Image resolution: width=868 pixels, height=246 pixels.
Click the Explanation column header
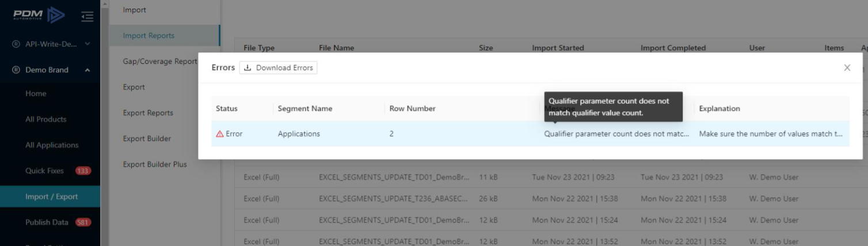[719, 109]
